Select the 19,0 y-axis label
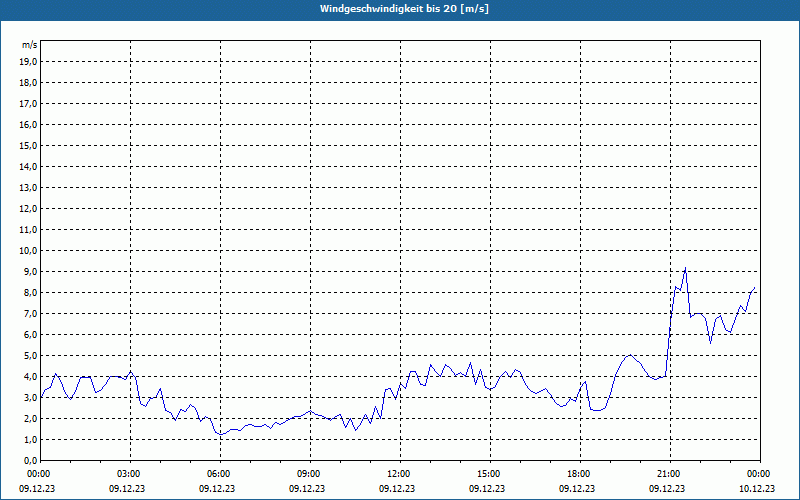 point(28,62)
